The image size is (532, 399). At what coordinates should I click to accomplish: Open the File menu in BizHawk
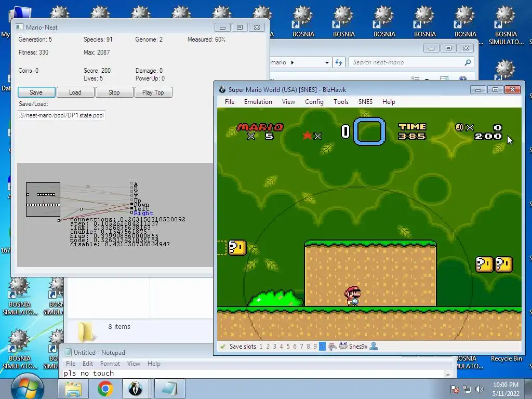pyautogui.click(x=230, y=102)
